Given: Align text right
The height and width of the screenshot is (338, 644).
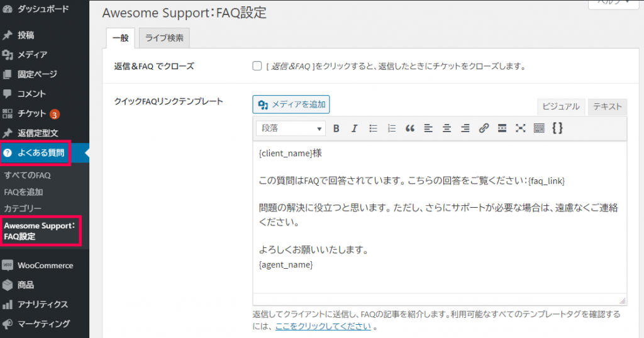Looking at the screenshot, I should pyautogui.click(x=465, y=128).
